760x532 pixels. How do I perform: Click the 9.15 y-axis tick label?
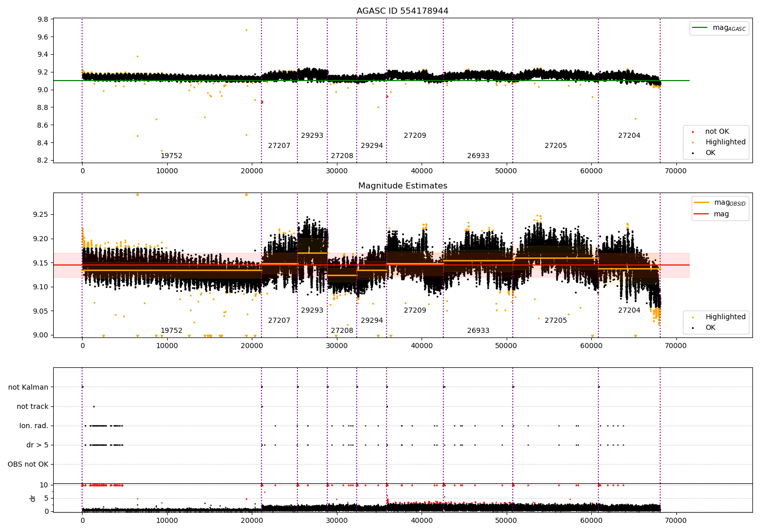[x=41, y=263]
